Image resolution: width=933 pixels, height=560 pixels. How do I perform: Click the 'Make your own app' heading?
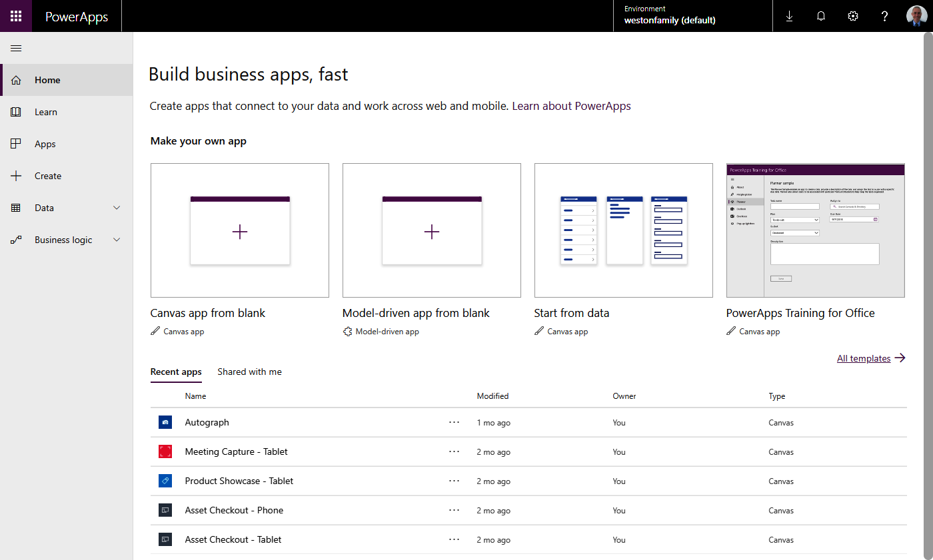pos(199,141)
